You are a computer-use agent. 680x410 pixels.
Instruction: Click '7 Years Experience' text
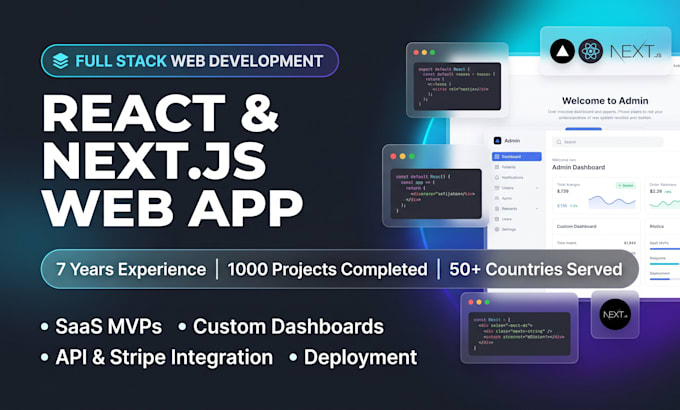click(131, 269)
